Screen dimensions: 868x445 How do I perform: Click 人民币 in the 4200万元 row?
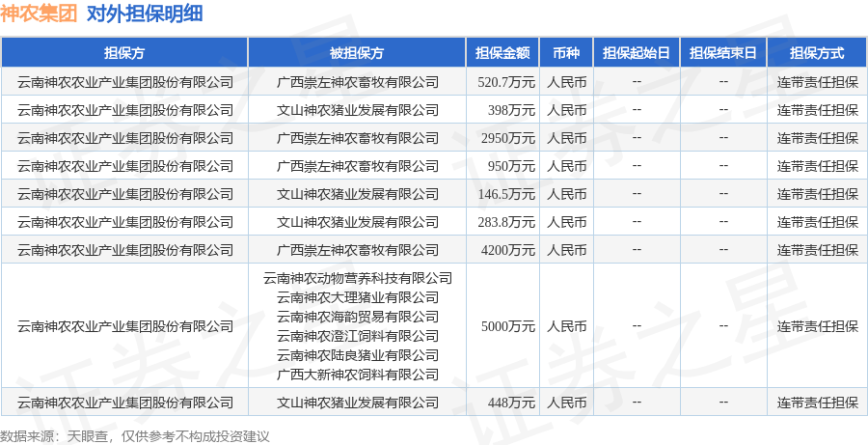pyautogui.click(x=566, y=250)
